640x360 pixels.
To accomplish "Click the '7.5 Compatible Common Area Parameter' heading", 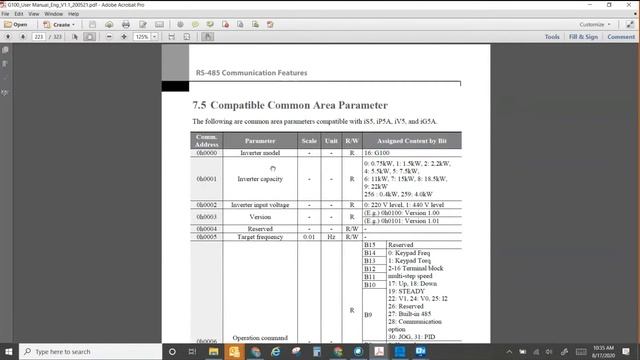I will coord(290,105).
